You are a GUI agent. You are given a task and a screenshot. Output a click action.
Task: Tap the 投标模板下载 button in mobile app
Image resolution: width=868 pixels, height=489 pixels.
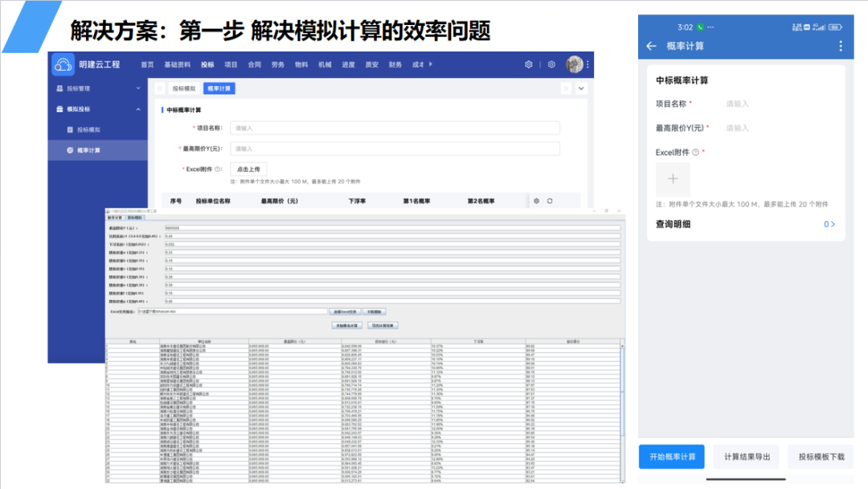821,457
